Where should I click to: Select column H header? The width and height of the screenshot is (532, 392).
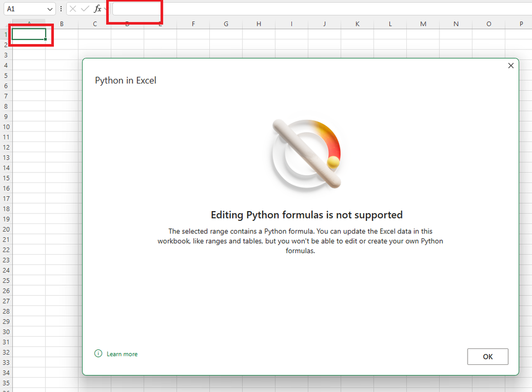point(259,24)
